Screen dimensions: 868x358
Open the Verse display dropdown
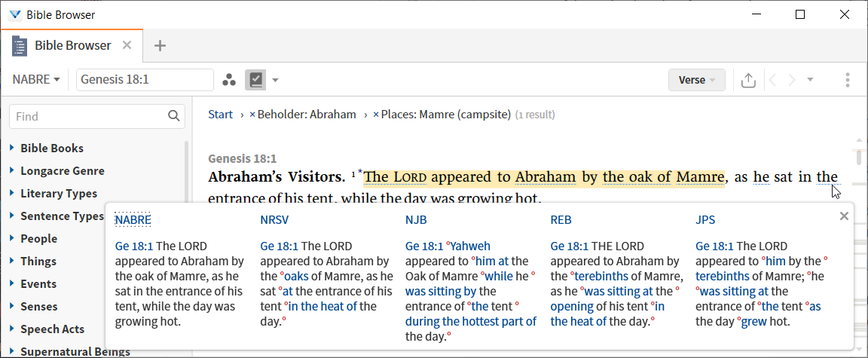coord(697,80)
